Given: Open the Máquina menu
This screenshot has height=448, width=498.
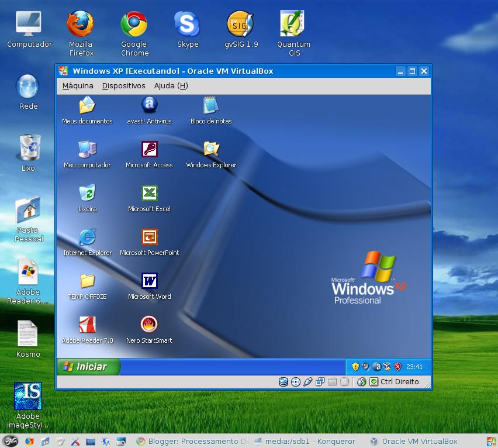Looking at the screenshot, I should 78,86.
